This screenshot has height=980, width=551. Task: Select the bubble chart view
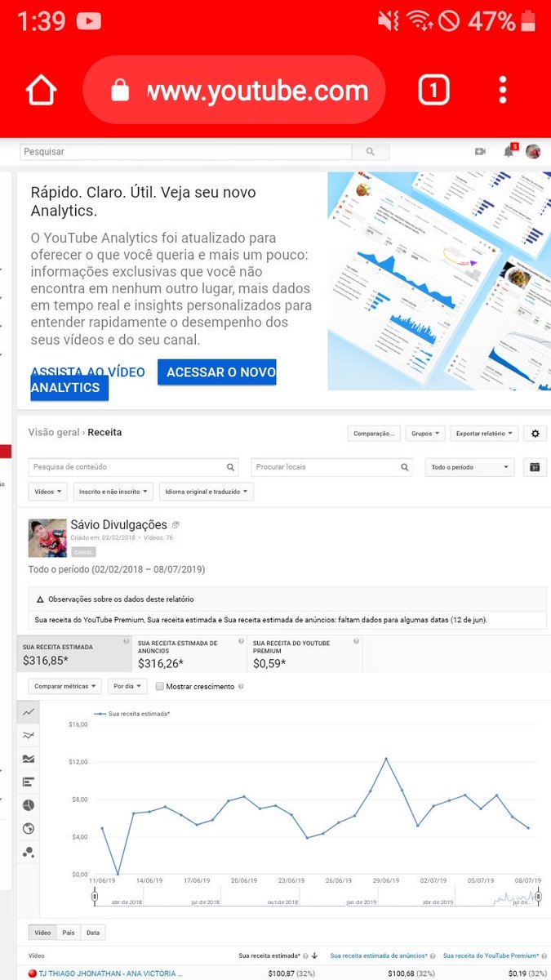29,852
